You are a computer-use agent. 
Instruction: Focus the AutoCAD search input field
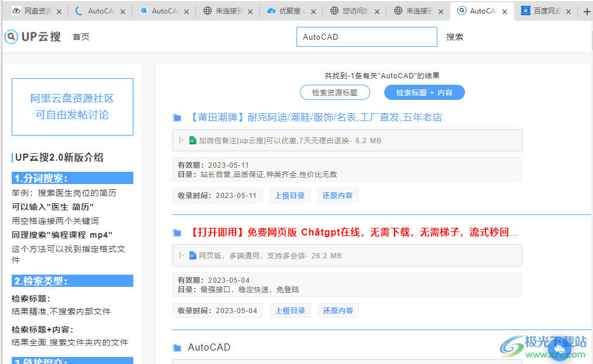pos(367,37)
